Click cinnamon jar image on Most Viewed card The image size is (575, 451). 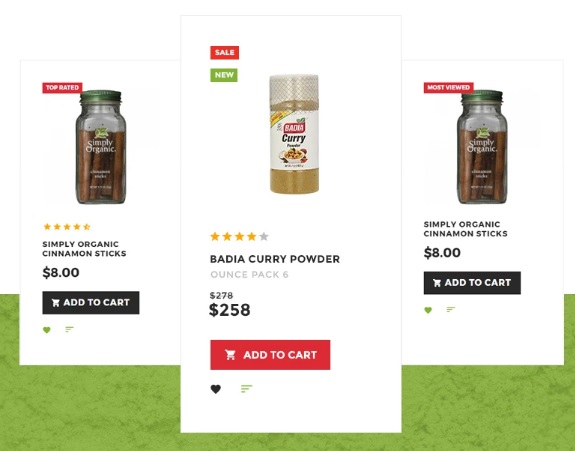(x=482, y=147)
